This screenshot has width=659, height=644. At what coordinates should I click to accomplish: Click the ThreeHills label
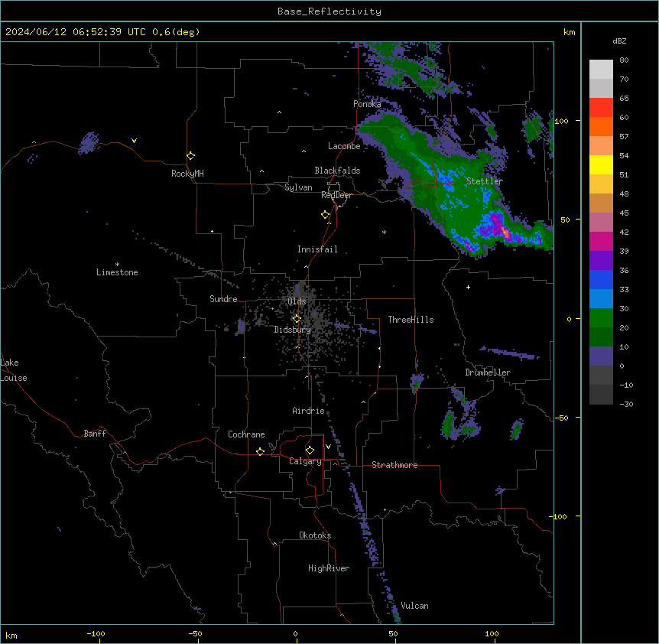point(411,320)
